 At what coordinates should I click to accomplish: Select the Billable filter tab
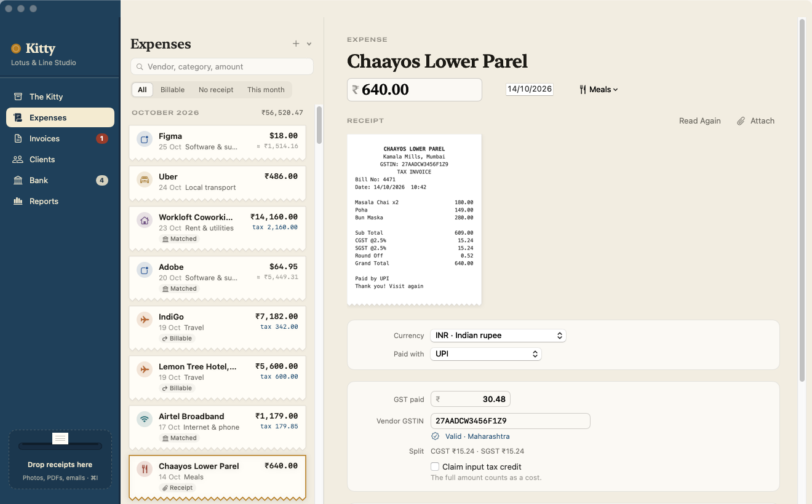pyautogui.click(x=173, y=90)
